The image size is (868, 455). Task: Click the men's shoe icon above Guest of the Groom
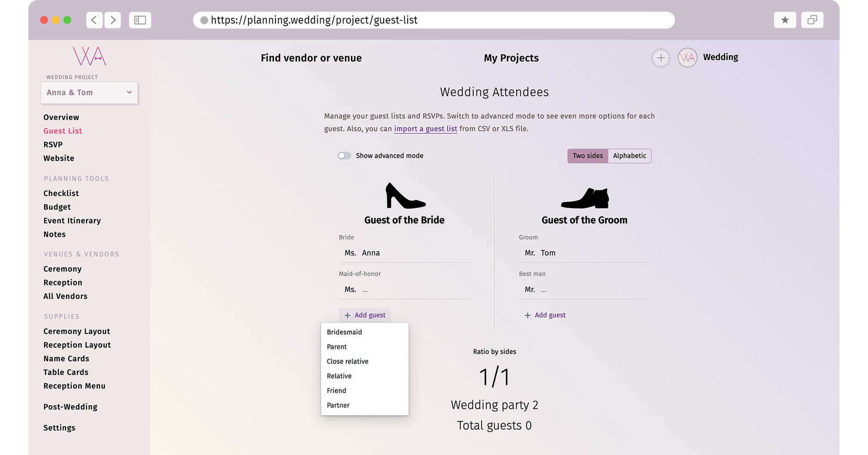coord(585,199)
